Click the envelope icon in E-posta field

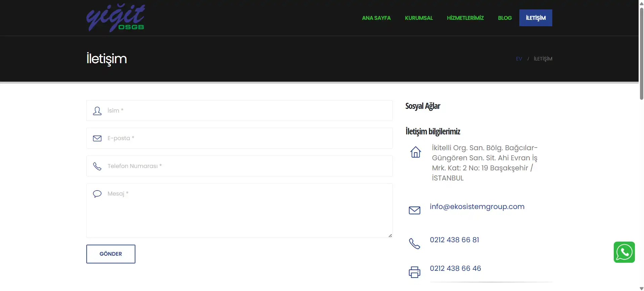pos(97,138)
